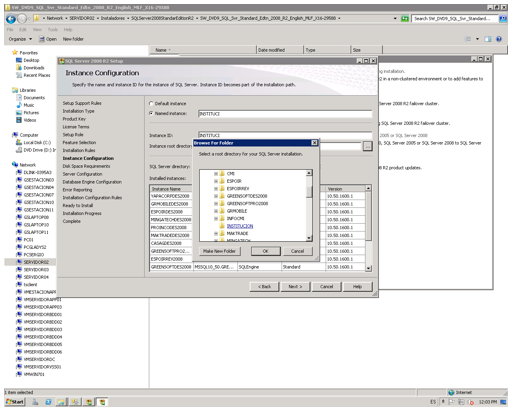The height and width of the screenshot is (412, 515).
Task: Click the Back button in SQL Setup
Action: click(264, 286)
